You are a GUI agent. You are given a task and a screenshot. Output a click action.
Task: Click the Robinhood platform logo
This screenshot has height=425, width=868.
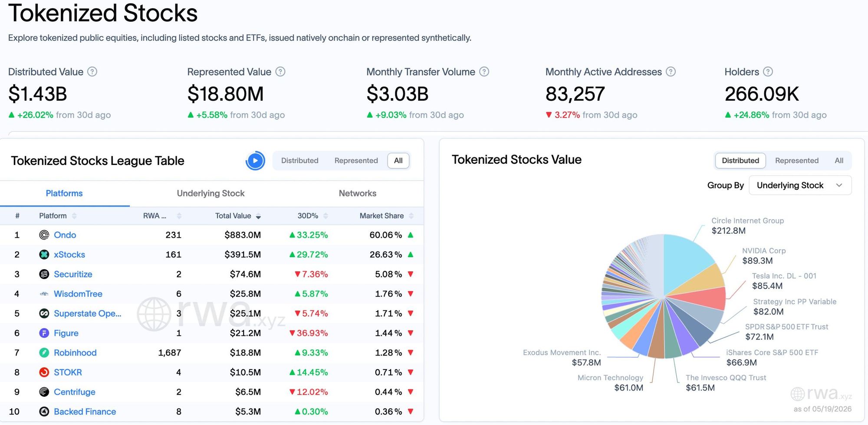(44, 353)
